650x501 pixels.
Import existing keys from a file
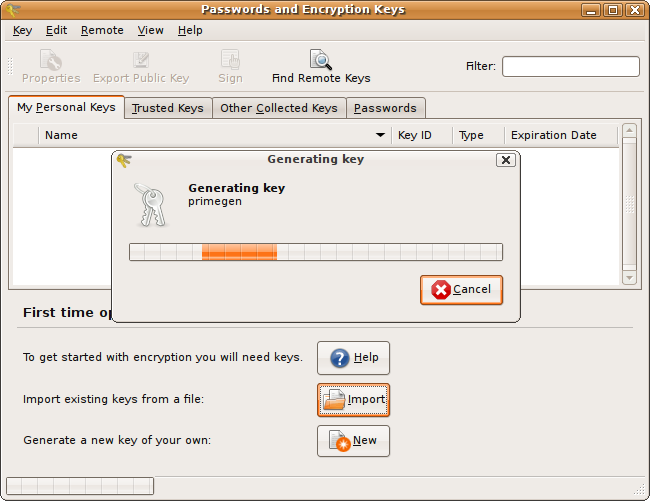pos(353,400)
